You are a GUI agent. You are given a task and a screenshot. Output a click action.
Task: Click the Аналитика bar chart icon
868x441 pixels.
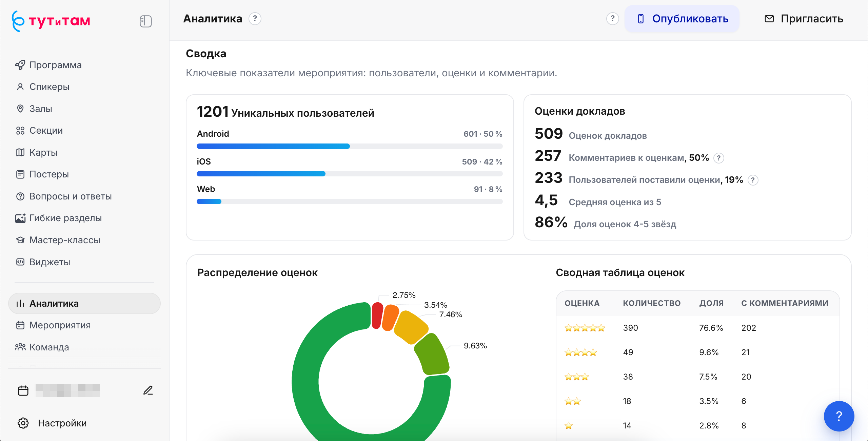click(20, 303)
